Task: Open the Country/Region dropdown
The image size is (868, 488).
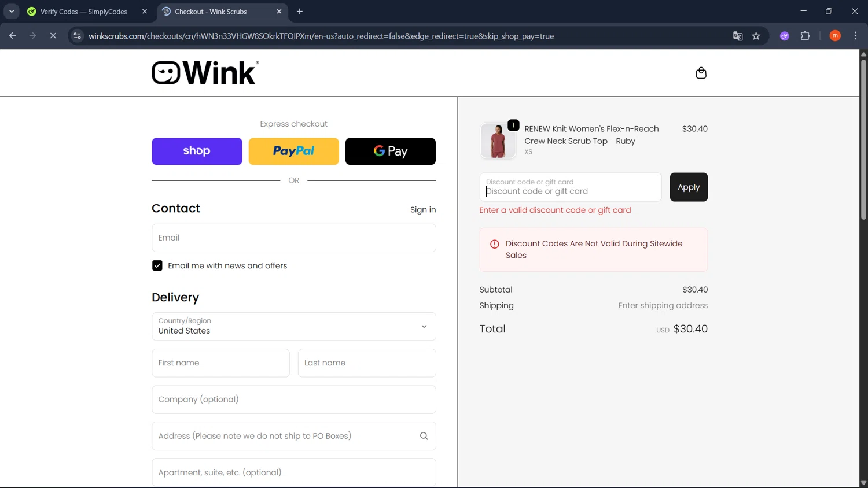Action: pyautogui.click(x=294, y=327)
